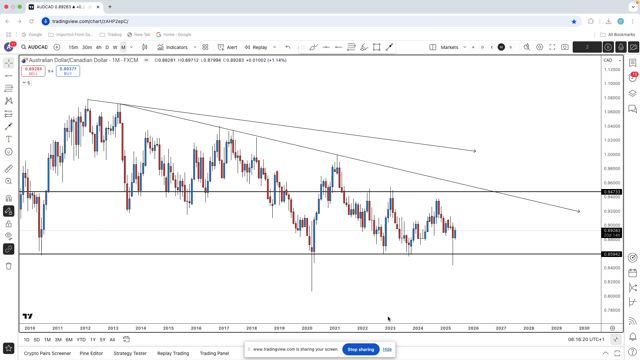Select the measure ruler tool
Viewport: 640px width, 360px height.
[x=9, y=169]
